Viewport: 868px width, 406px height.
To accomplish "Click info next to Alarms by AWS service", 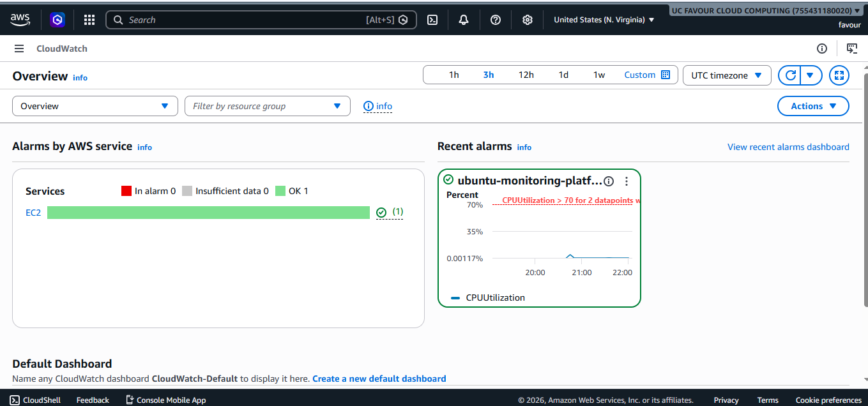I will [145, 147].
